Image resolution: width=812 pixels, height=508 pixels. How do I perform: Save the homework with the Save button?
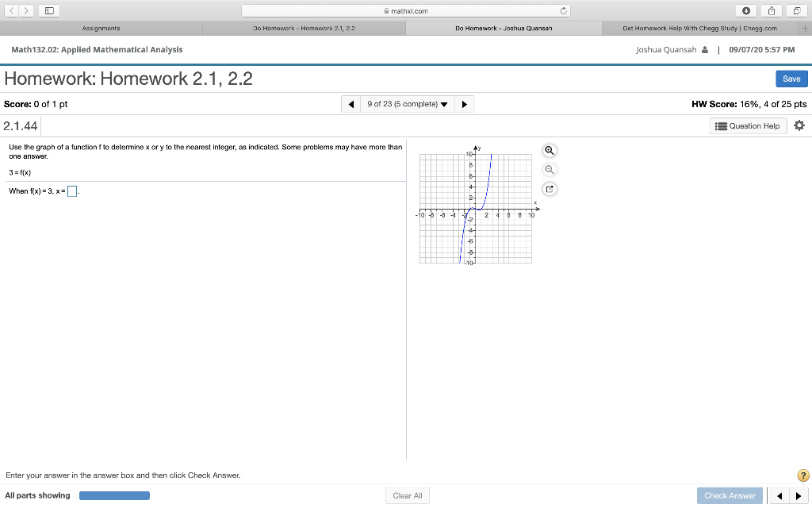tap(791, 79)
